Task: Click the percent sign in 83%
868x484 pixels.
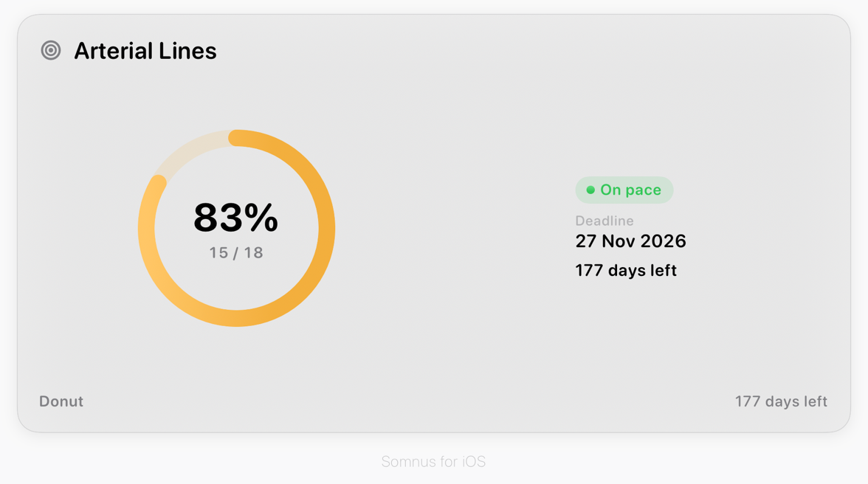Action: [x=261, y=218]
